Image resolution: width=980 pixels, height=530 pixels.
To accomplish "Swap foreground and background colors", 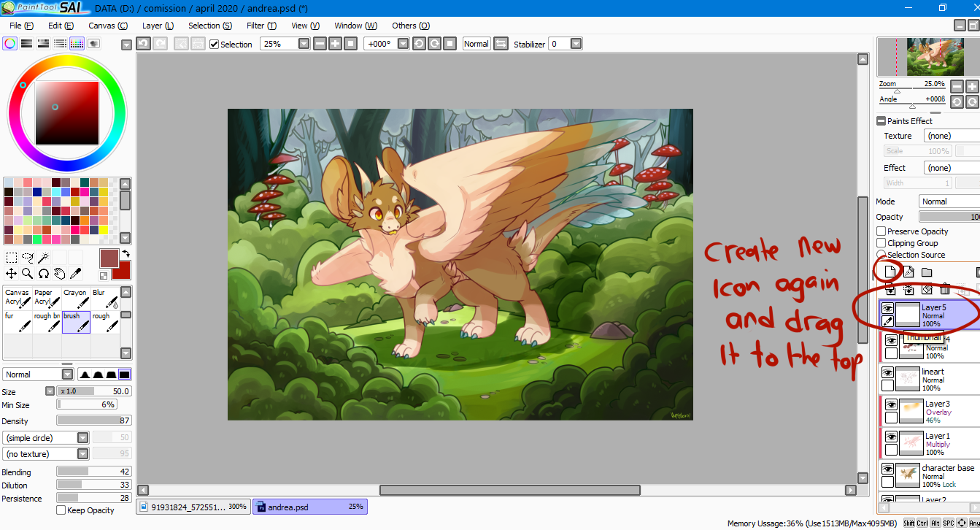I will (x=126, y=253).
